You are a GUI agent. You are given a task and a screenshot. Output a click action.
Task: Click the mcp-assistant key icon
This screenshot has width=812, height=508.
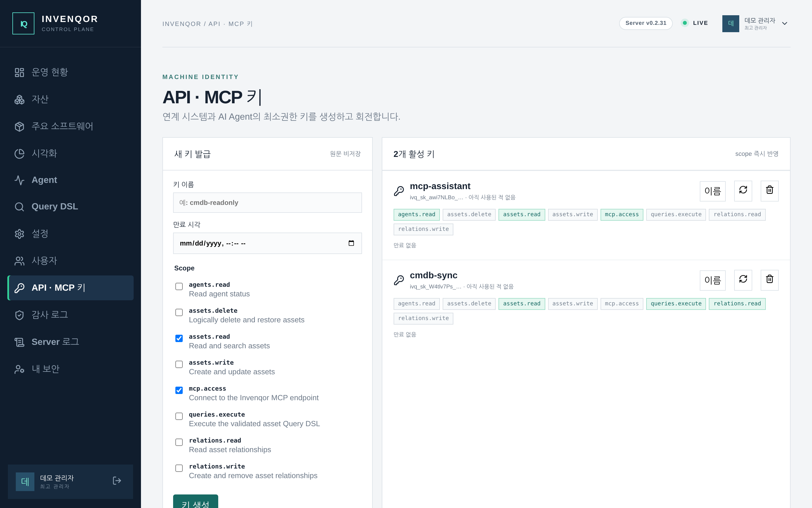(399, 191)
